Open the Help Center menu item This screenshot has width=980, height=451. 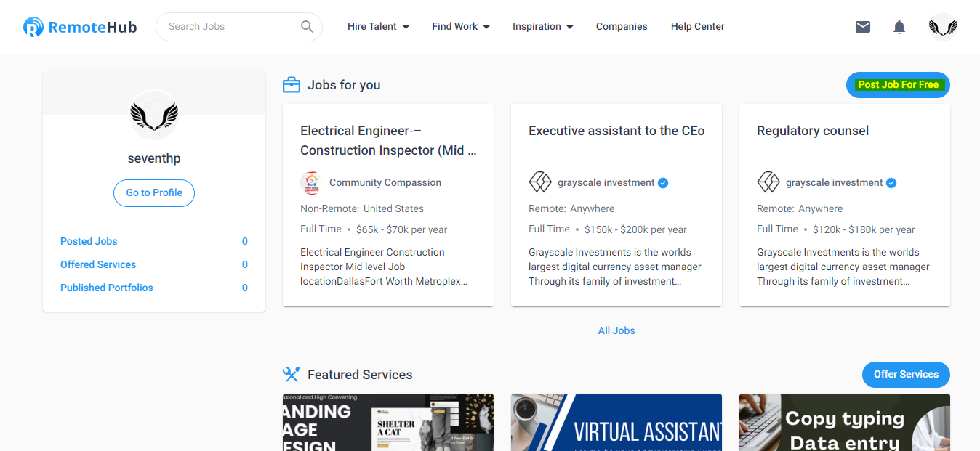(x=698, y=27)
